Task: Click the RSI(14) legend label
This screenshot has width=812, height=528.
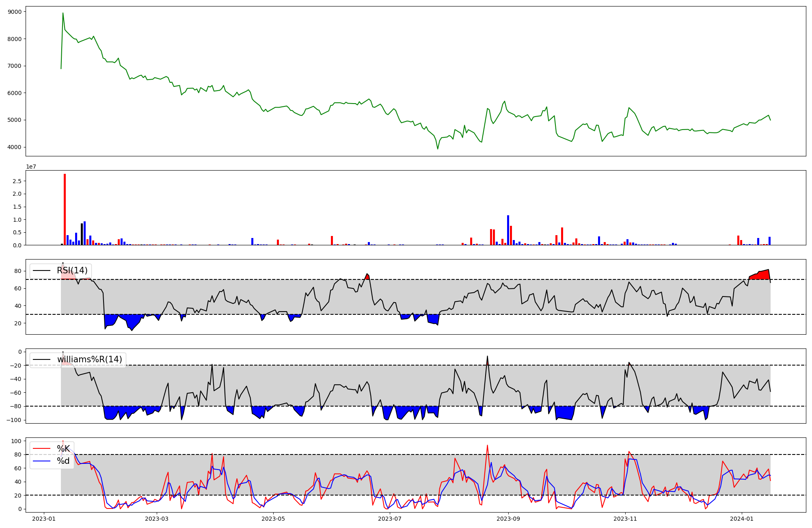Action: 72,270
